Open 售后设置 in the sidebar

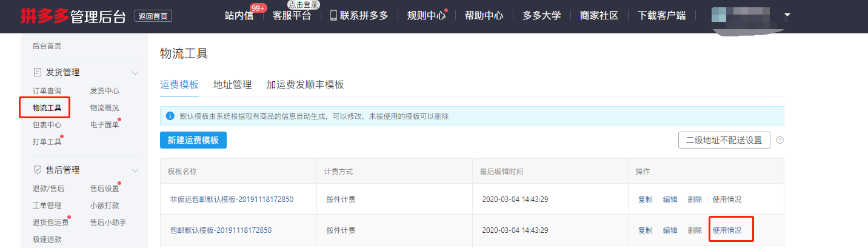[x=104, y=189]
